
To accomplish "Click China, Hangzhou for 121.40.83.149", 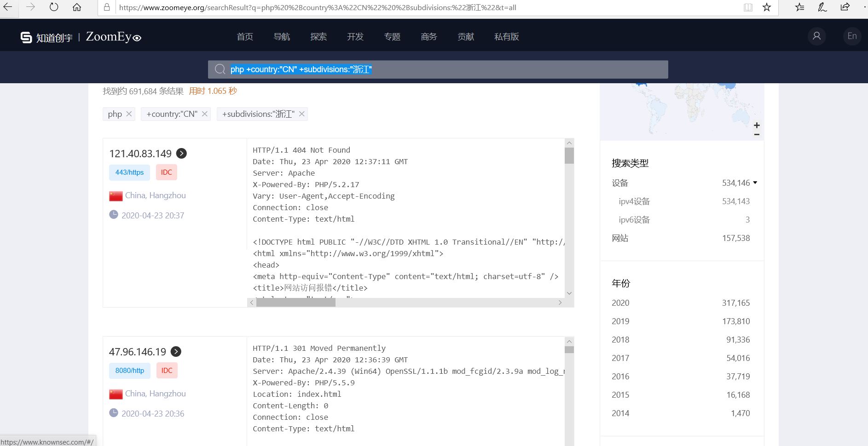I will [156, 195].
